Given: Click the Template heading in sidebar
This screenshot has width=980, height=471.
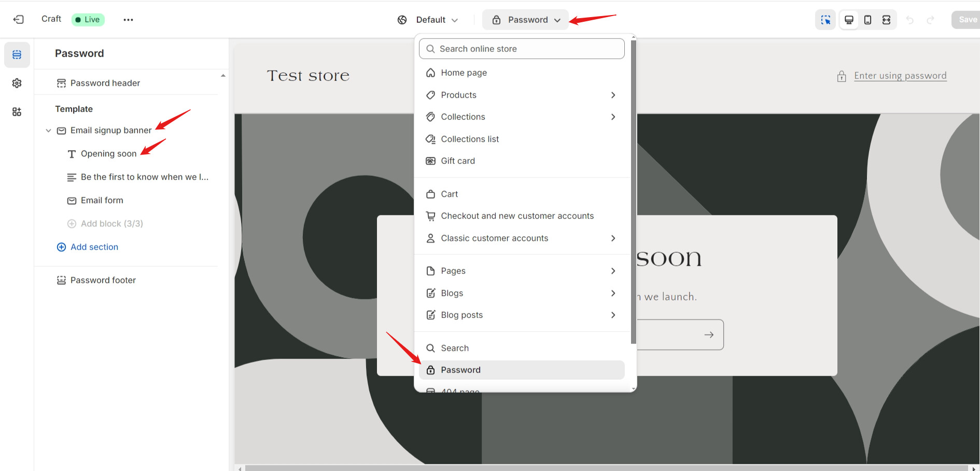Looking at the screenshot, I should pyautogui.click(x=74, y=109).
